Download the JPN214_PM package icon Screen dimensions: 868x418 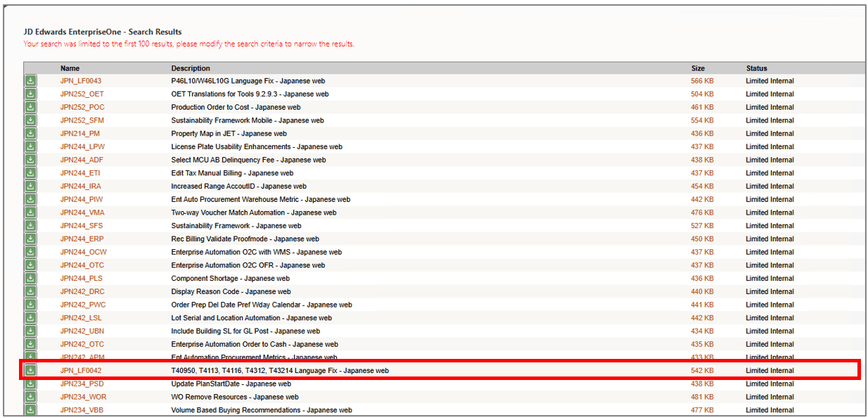point(30,134)
